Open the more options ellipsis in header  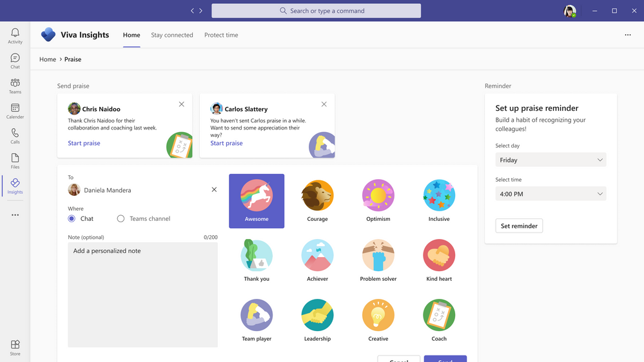(628, 35)
